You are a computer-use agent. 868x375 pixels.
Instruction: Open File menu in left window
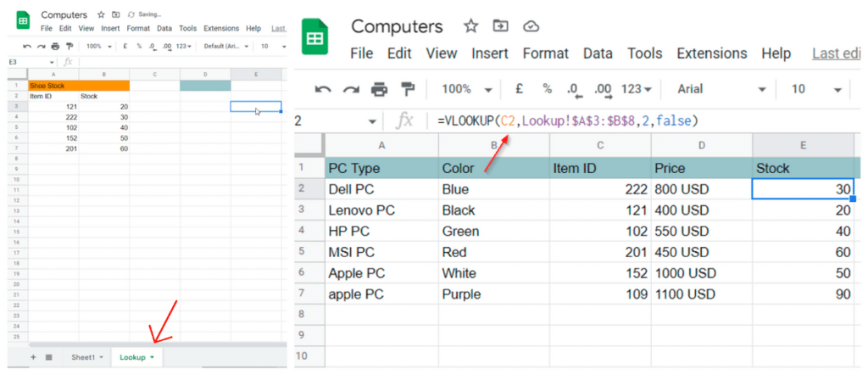pos(47,28)
